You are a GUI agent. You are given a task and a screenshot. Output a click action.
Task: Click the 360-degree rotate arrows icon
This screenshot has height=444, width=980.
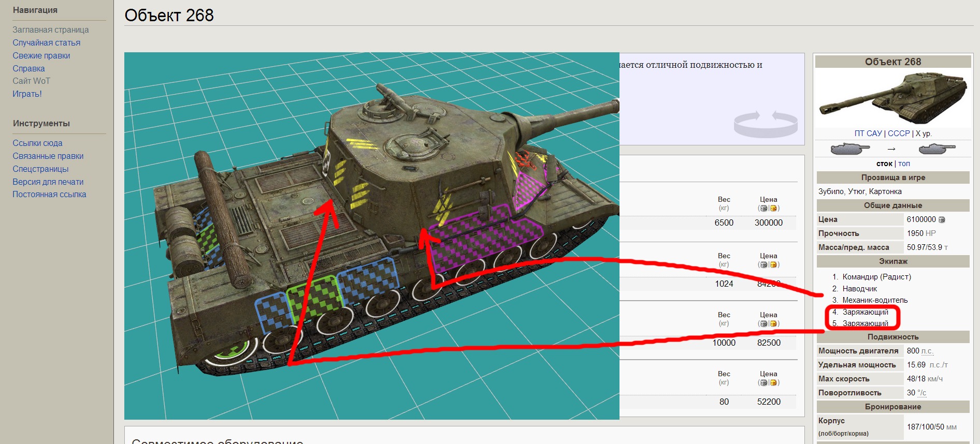766,124
